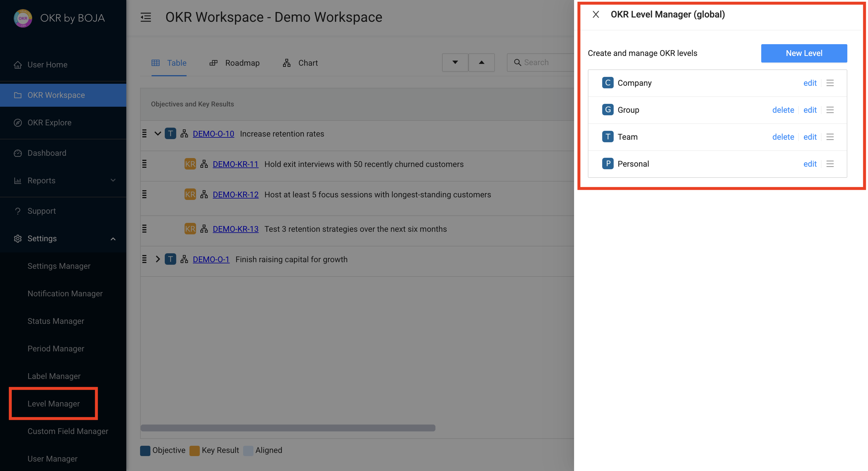Click the row handle next to DEMO-O-10
The image size is (868, 471).
144,134
